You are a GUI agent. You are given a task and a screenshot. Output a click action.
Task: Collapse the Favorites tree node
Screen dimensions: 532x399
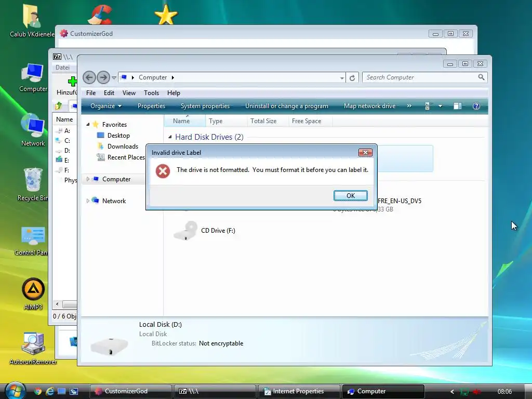tap(88, 125)
